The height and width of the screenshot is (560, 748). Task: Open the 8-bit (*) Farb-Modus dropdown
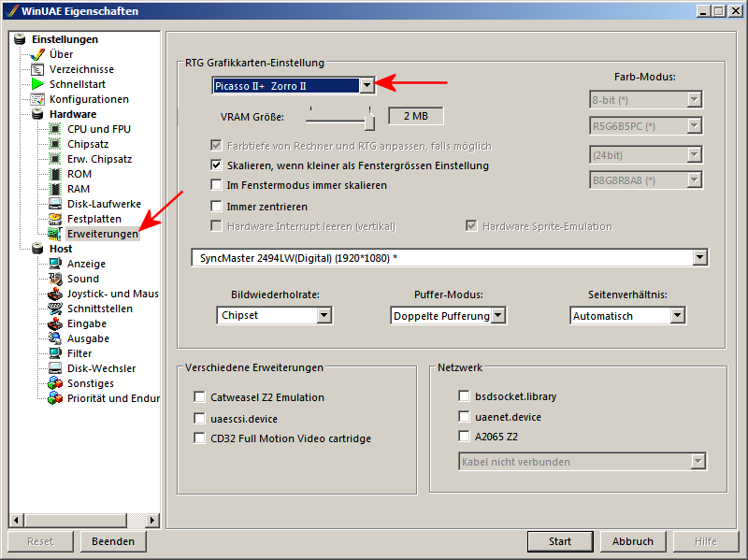tap(694, 100)
